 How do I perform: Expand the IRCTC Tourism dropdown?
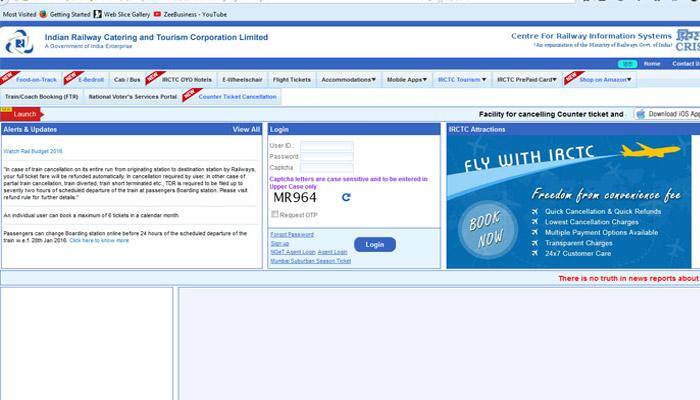[x=462, y=79]
